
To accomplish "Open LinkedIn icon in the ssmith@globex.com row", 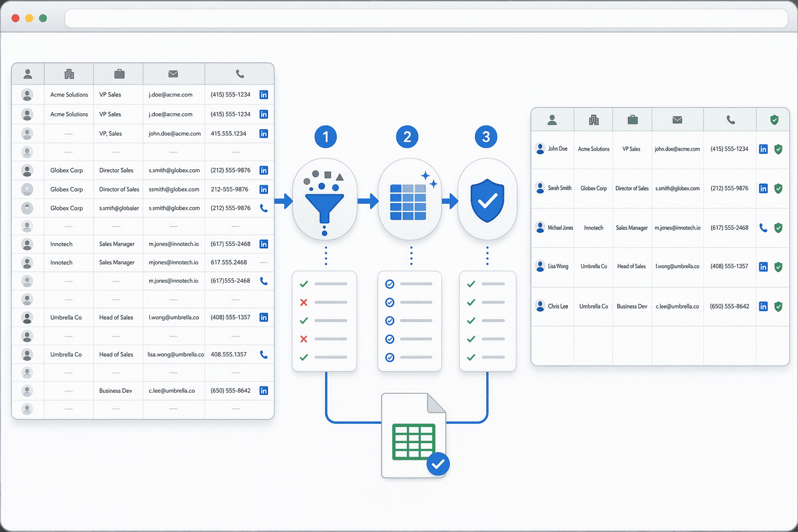I will point(264,190).
